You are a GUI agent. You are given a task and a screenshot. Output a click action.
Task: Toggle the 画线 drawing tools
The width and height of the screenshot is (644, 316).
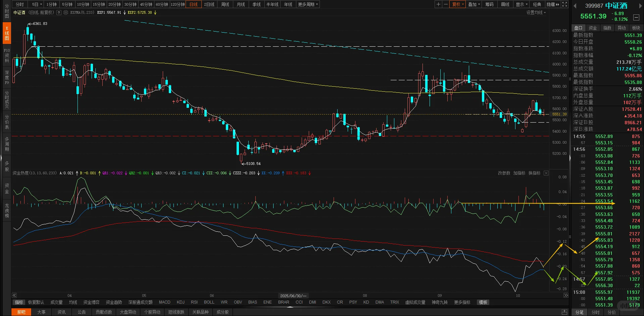tap(505, 4)
